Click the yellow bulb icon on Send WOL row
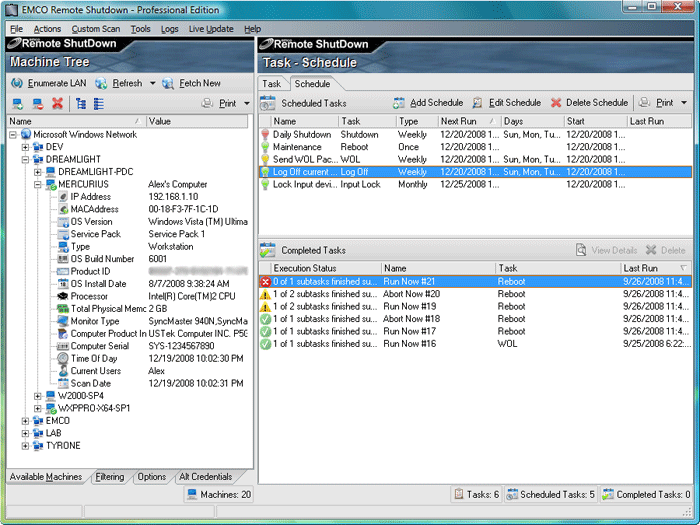Screen dimensions: 700x525 [265, 160]
